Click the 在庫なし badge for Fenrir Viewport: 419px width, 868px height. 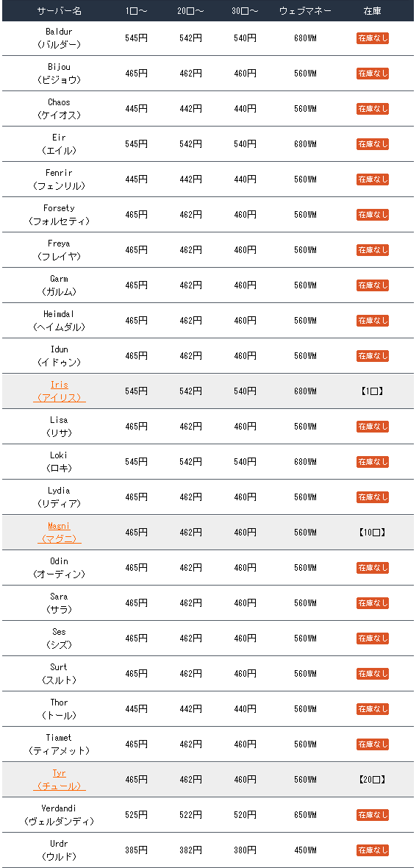click(x=373, y=179)
